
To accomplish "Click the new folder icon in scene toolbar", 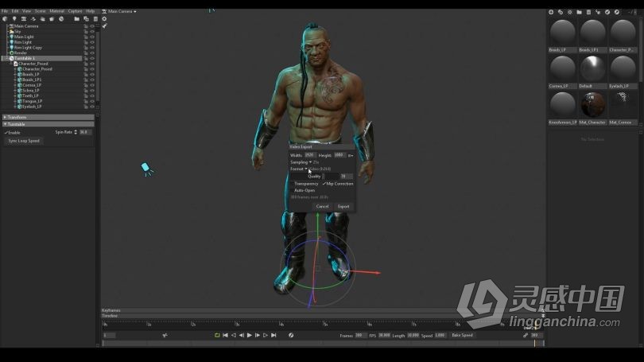I will [77, 19].
